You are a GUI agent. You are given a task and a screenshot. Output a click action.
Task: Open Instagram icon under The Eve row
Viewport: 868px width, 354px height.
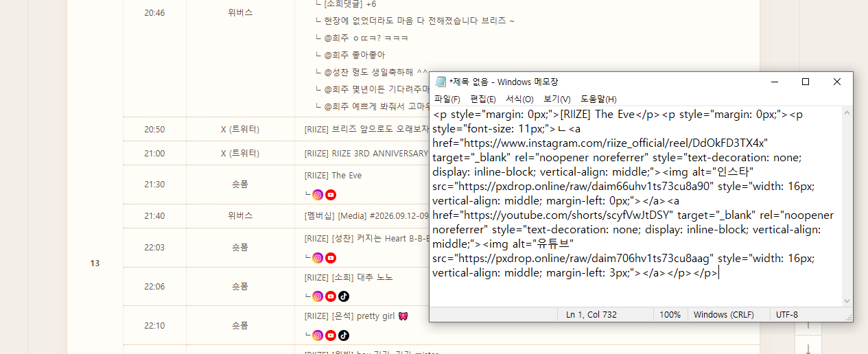[x=318, y=195]
